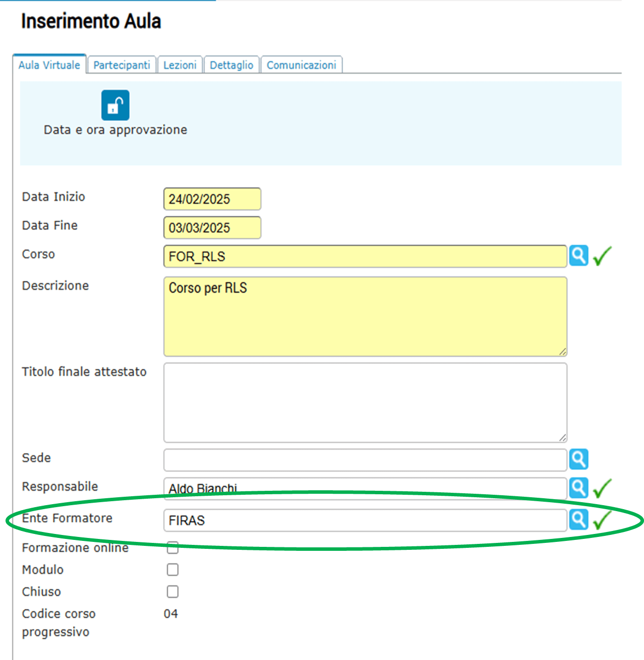
Task: Open the Ente Formatore search magnifier
Action: pyautogui.click(x=578, y=520)
